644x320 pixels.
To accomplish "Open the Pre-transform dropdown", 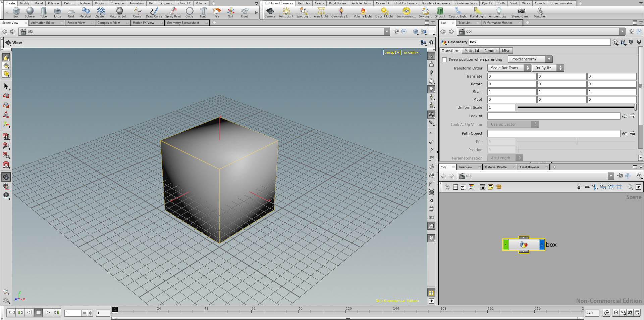I will click(x=530, y=59).
